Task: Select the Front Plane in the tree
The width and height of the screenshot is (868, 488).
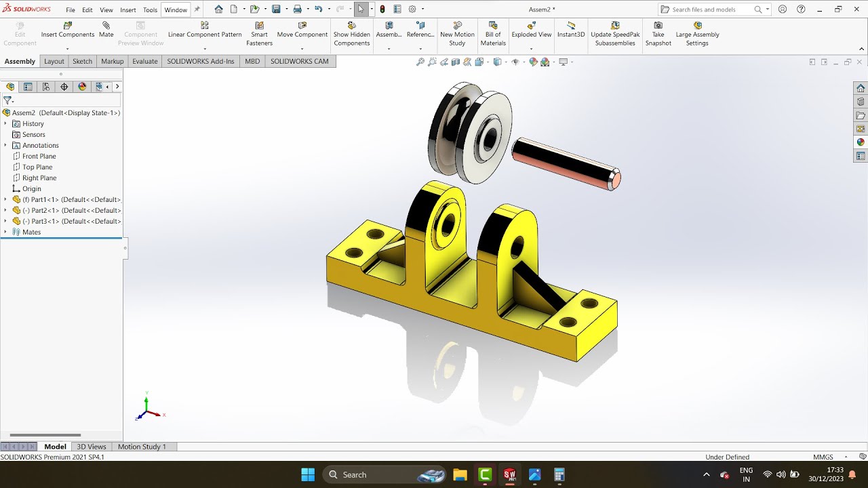Action: click(x=39, y=156)
